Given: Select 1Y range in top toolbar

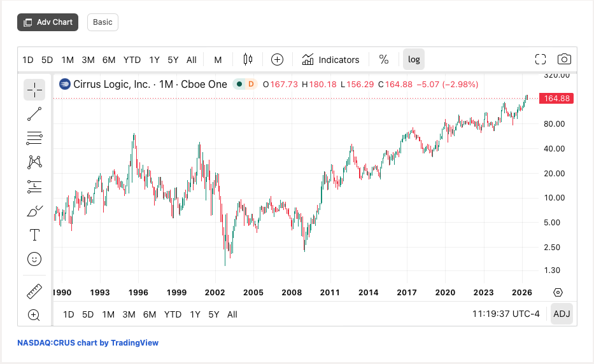Looking at the screenshot, I should click(154, 60).
